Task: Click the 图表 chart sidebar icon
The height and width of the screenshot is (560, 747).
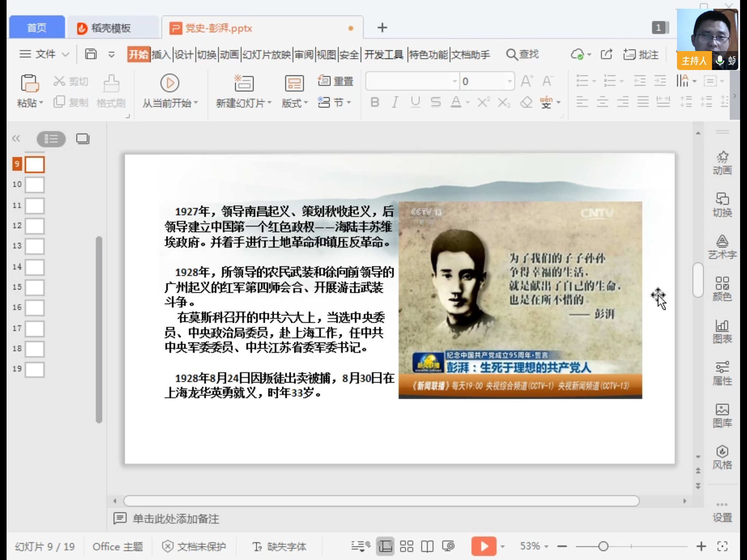Action: tap(722, 331)
